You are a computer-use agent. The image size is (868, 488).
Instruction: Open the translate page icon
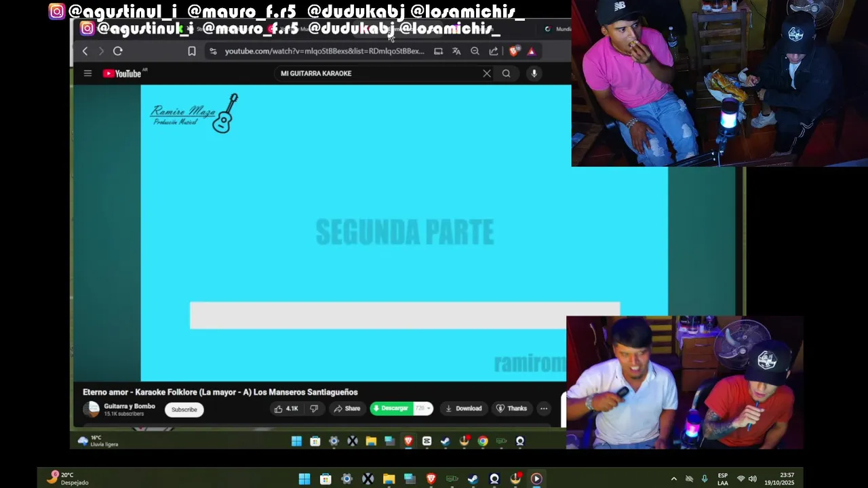(456, 51)
